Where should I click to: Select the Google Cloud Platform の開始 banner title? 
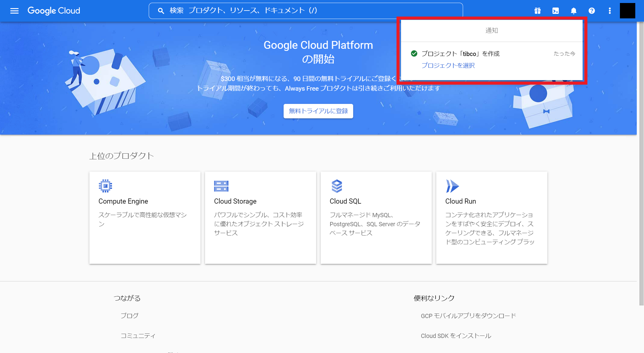click(x=318, y=52)
